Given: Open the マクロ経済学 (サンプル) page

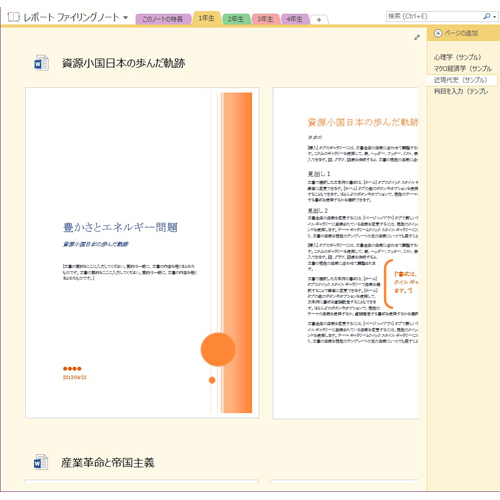Looking at the screenshot, I should [463, 68].
